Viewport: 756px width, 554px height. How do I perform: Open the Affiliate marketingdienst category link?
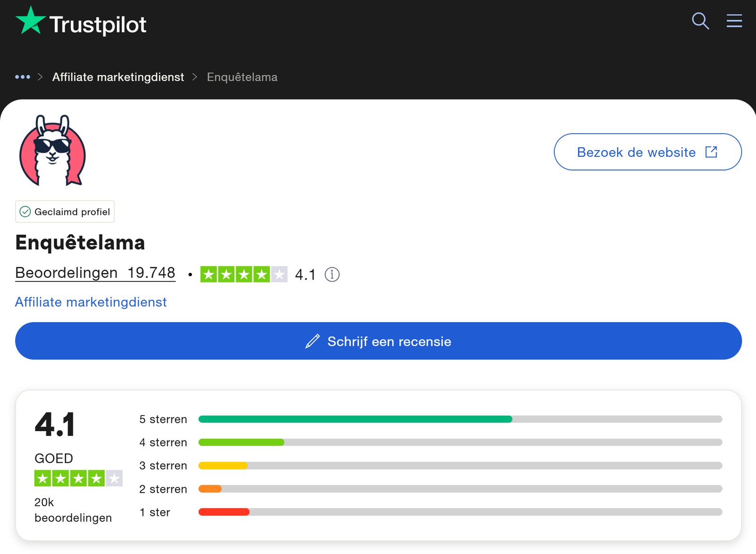coord(91,302)
